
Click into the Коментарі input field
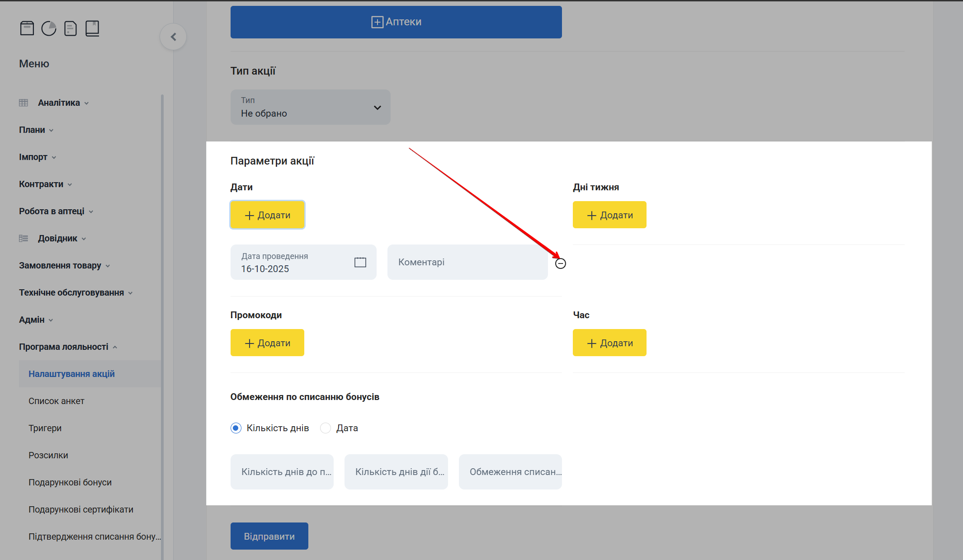(467, 262)
